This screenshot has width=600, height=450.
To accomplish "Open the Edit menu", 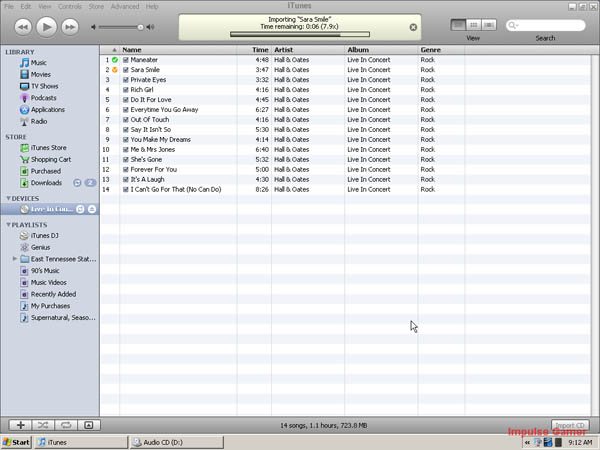I will (x=26, y=7).
